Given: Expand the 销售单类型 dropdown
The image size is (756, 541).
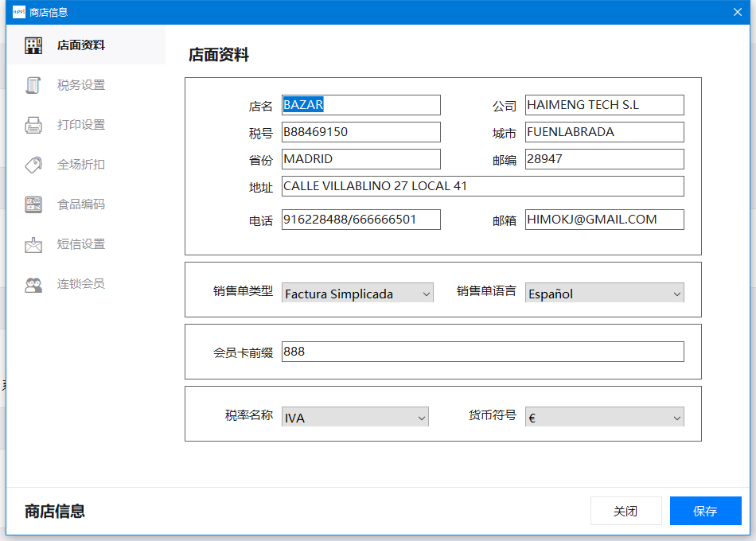Looking at the screenshot, I should click(x=357, y=293).
